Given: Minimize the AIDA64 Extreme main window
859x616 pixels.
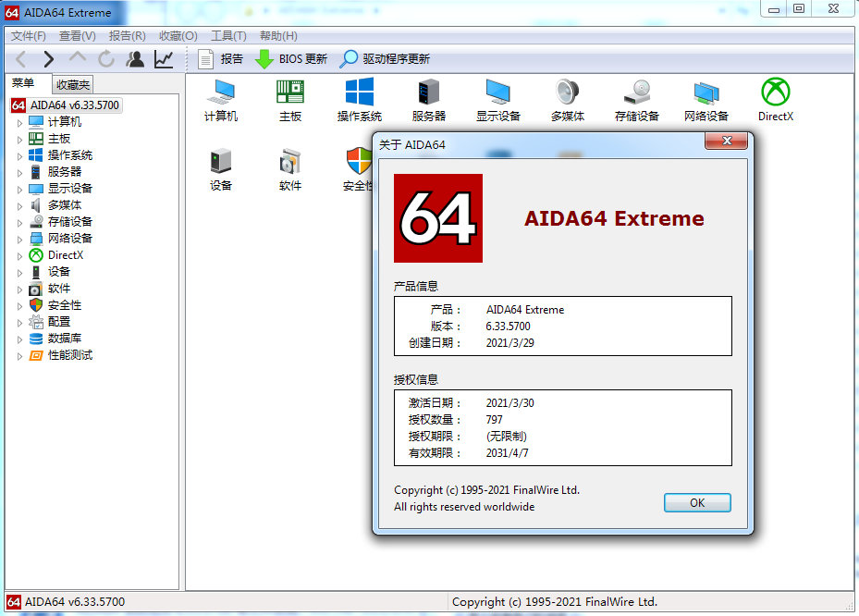Looking at the screenshot, I should pyautogui.click(x=774, y=9).
